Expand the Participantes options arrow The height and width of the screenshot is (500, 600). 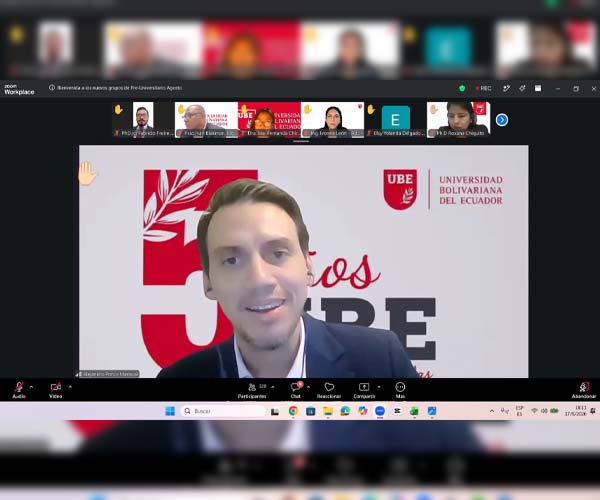pyautogui.click(x=273, y=387)
